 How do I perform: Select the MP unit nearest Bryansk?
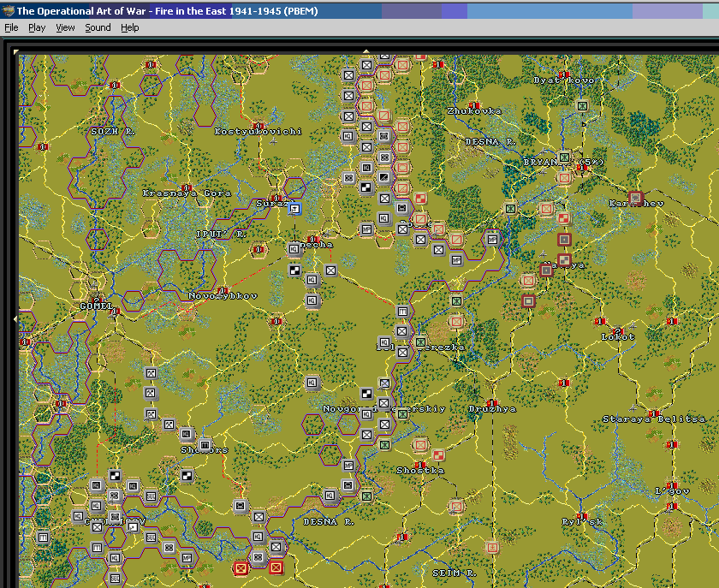coord(492,240)
